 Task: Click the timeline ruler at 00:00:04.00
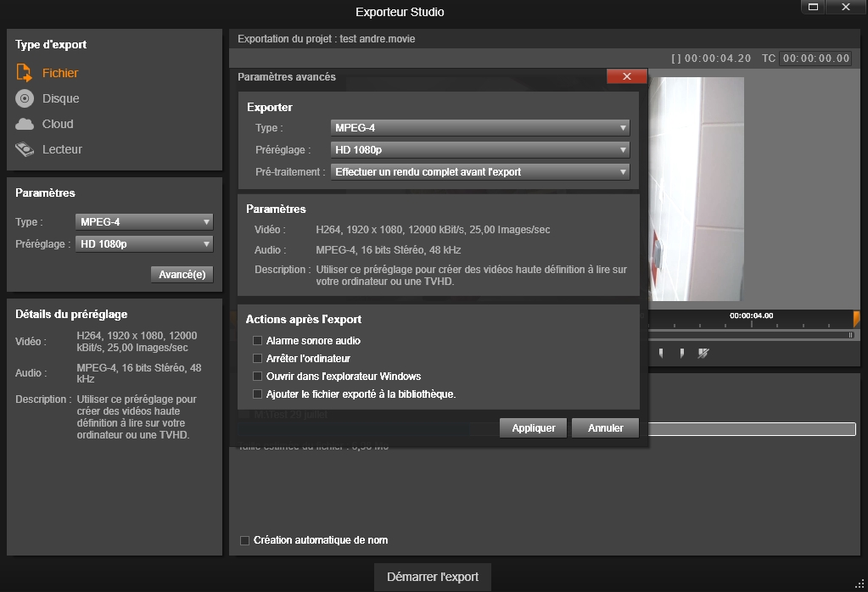[751, 316]
